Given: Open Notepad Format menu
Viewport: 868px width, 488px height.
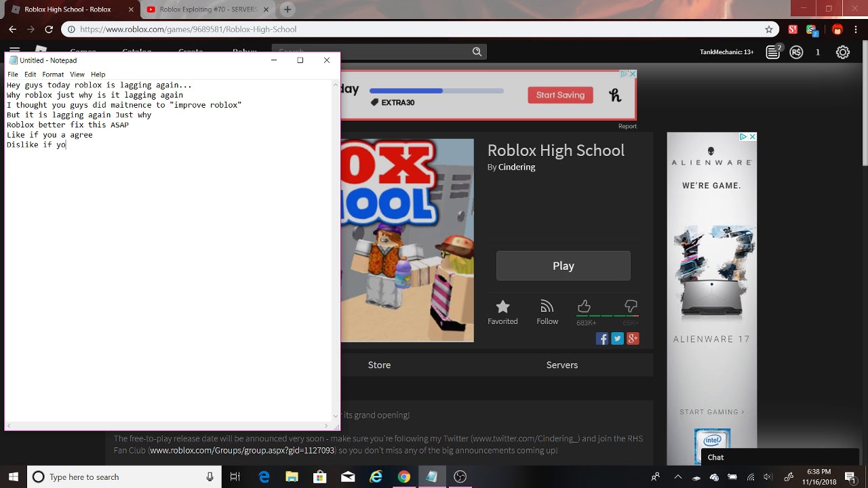Looking at the screenshot, I should (x=53, y=75).
